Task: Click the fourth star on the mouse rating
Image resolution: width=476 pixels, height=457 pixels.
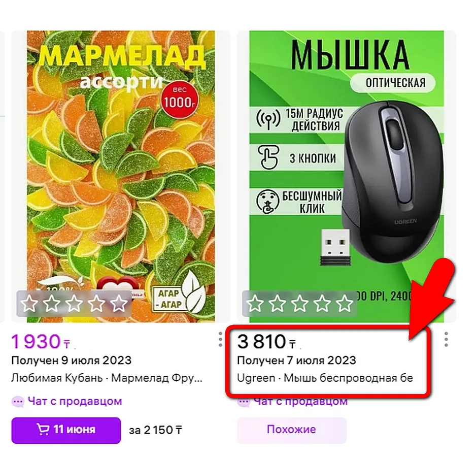Action: coord(322,304)
